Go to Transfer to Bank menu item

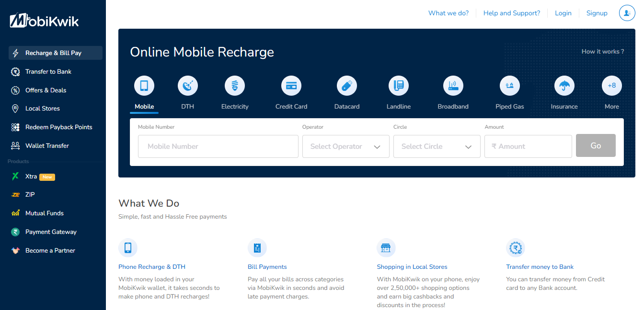(x=48, y=72)
